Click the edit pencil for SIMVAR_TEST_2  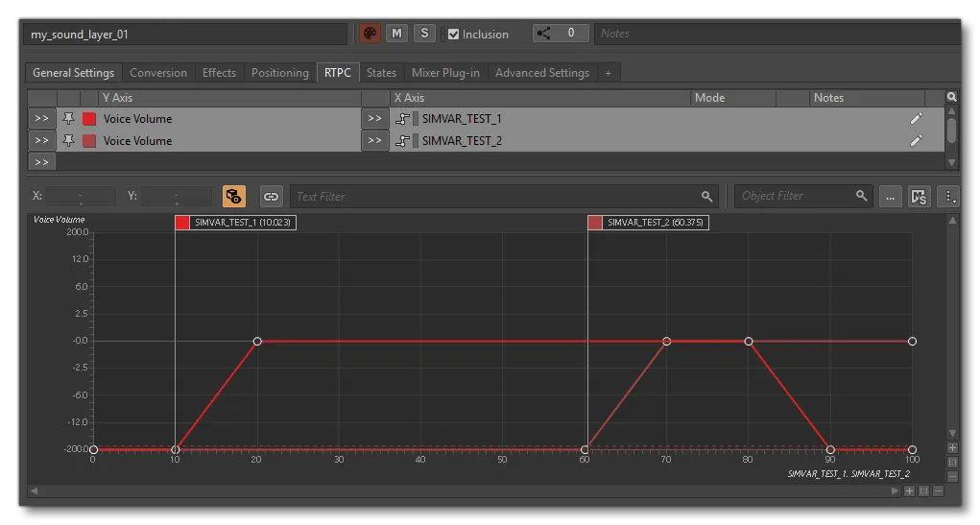click(x=916, y=141)
